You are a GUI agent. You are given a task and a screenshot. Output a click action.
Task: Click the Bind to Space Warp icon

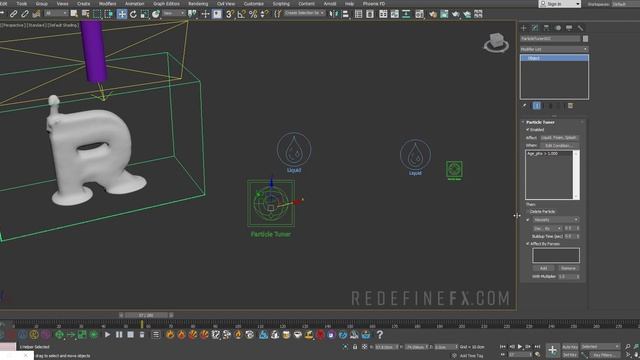click(36, 14)
